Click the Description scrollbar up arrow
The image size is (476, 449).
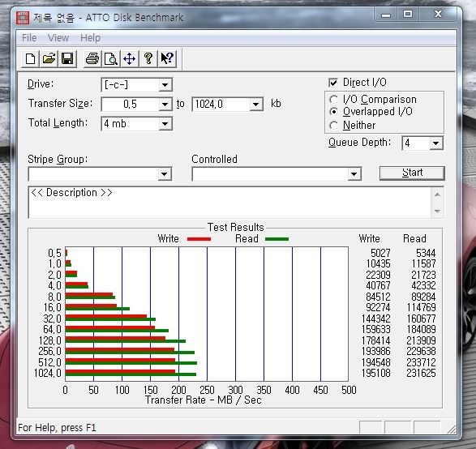click(x=437, y=195)
